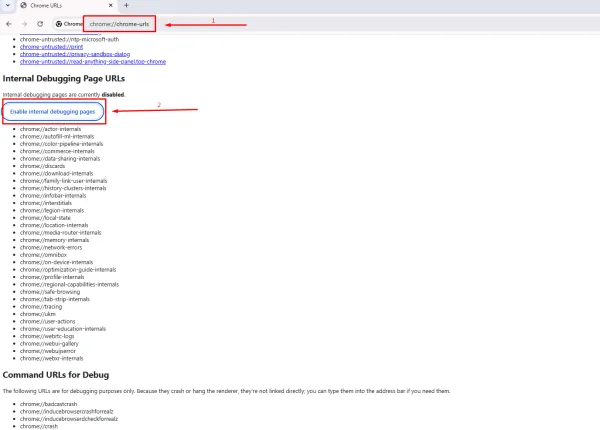Click the browser back arrow

pos(9,23)
